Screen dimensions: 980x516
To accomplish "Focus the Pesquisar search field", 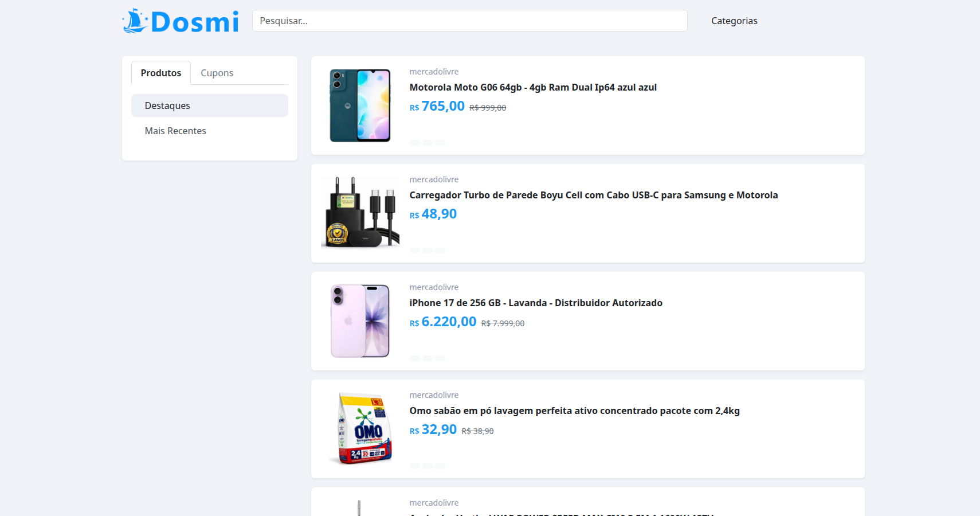I will 469,21.
